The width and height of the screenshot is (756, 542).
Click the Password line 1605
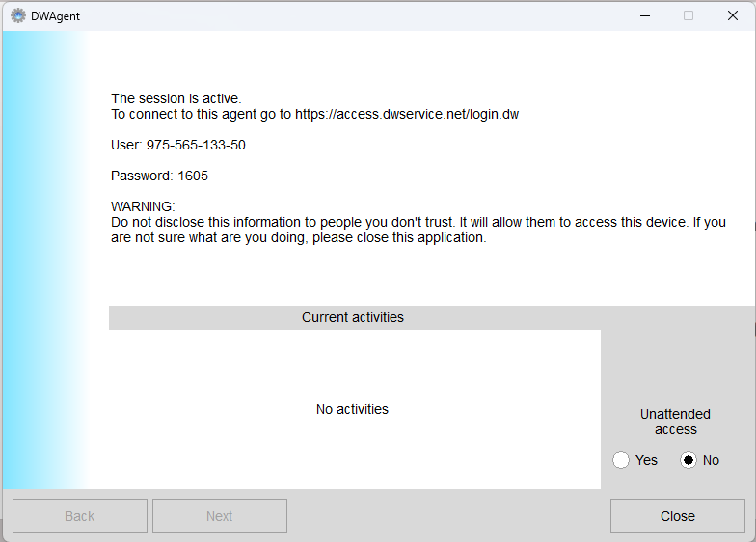159,176
